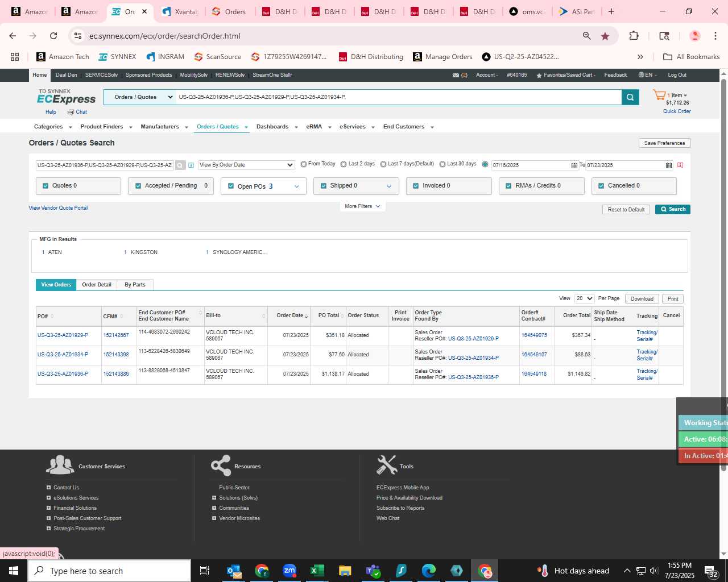Open a new browser tab
This screenshot has height=582, width=728.
coord(611,11)
